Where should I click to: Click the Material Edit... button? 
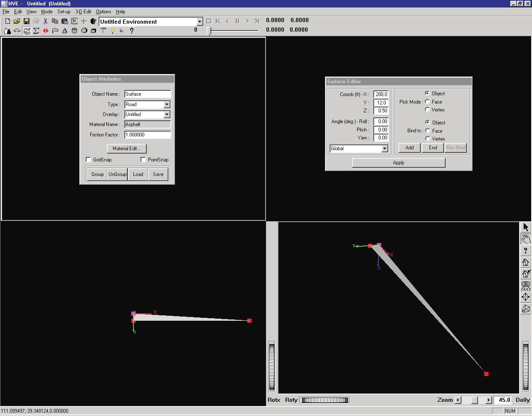click(x=127, y=149)
